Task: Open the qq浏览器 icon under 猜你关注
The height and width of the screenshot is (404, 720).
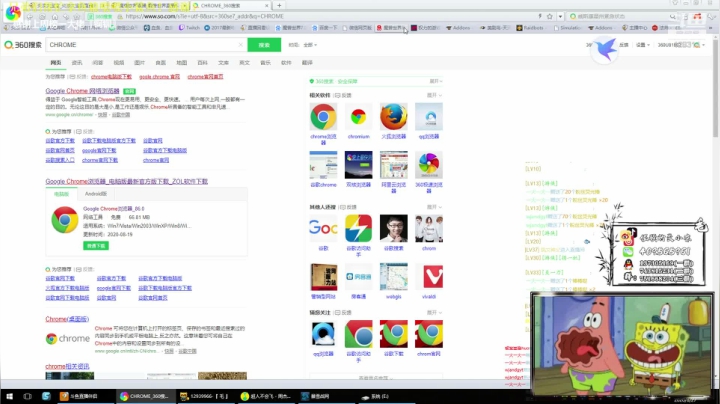Action: pyautogui.click(x=323, y=334)
